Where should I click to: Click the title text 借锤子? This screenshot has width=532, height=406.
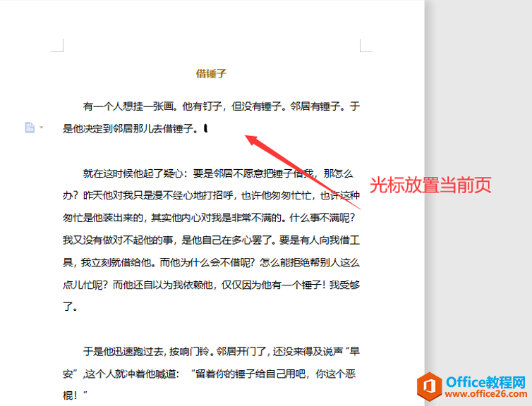(211, 73)
